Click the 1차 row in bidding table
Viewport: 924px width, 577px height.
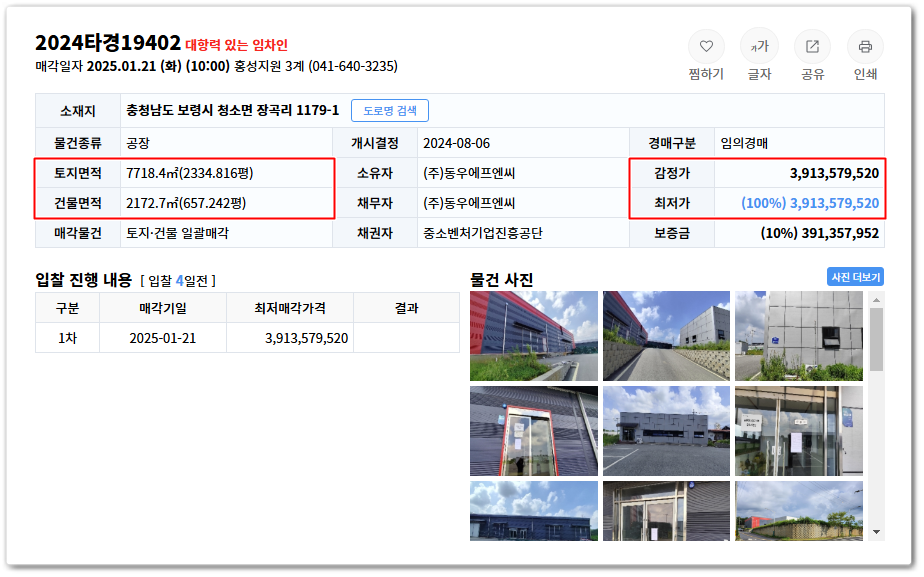pyautogui.click(x=248, y=338)
